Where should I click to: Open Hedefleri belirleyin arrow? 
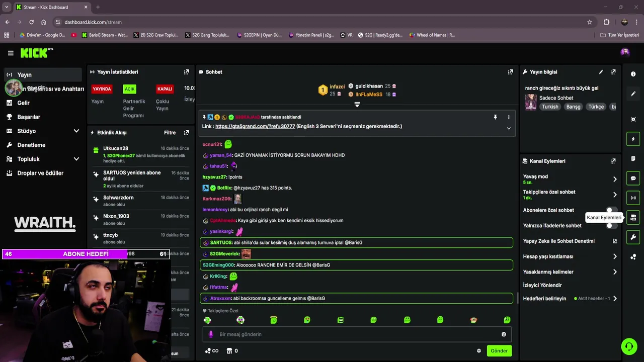click(x=614, y=299)
